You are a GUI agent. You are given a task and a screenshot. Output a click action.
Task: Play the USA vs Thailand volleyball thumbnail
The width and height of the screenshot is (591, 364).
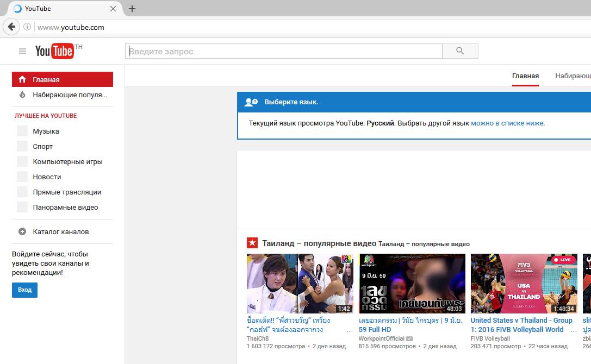point(524,284)
